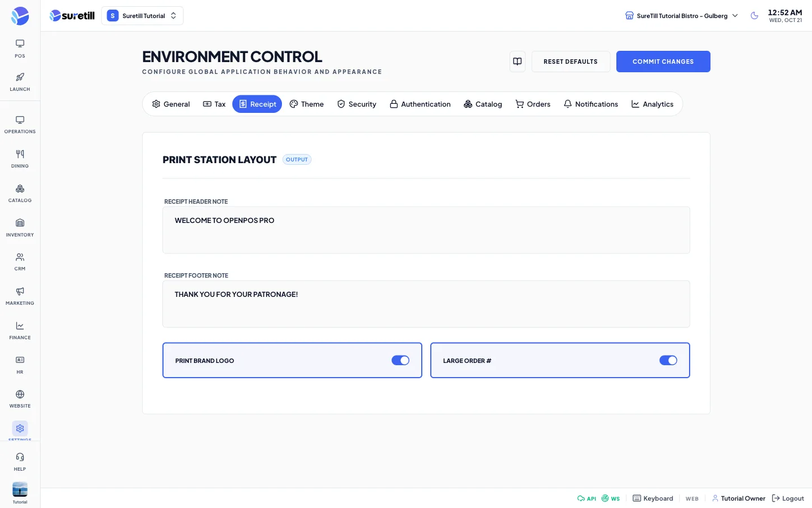Select the Authentication tab
812x508 pixels.
coord(420,104)
